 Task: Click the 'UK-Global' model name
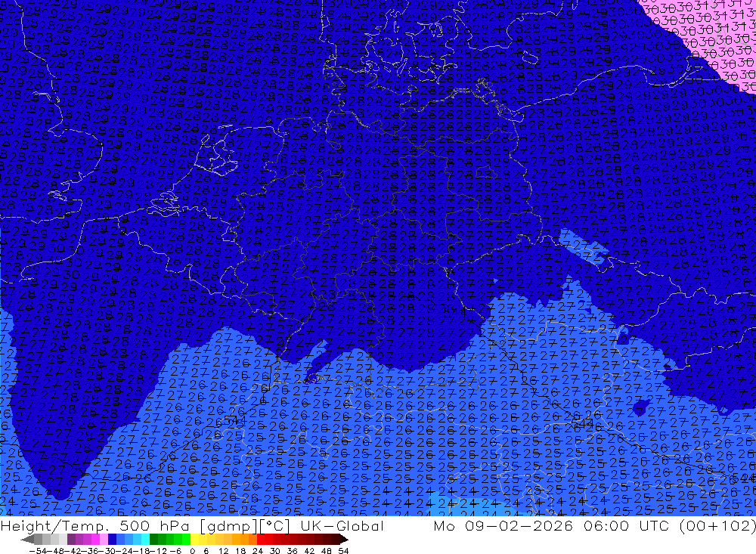tap(342, 525)
